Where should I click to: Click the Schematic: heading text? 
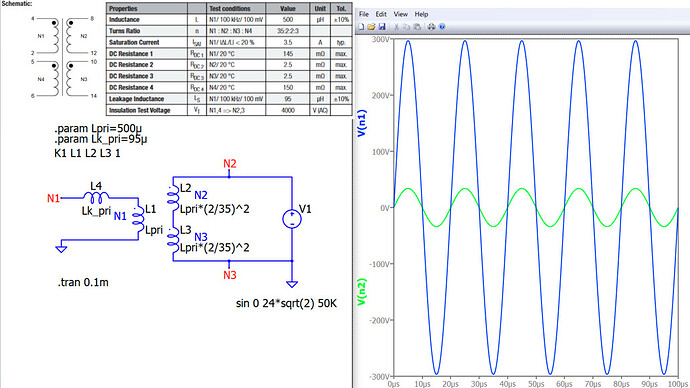(17, 3)
